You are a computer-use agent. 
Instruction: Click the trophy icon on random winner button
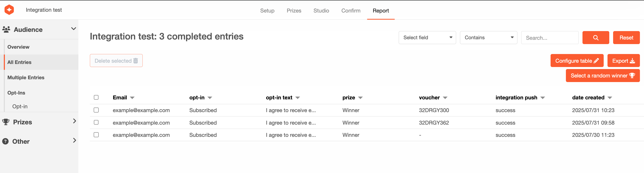632,75
